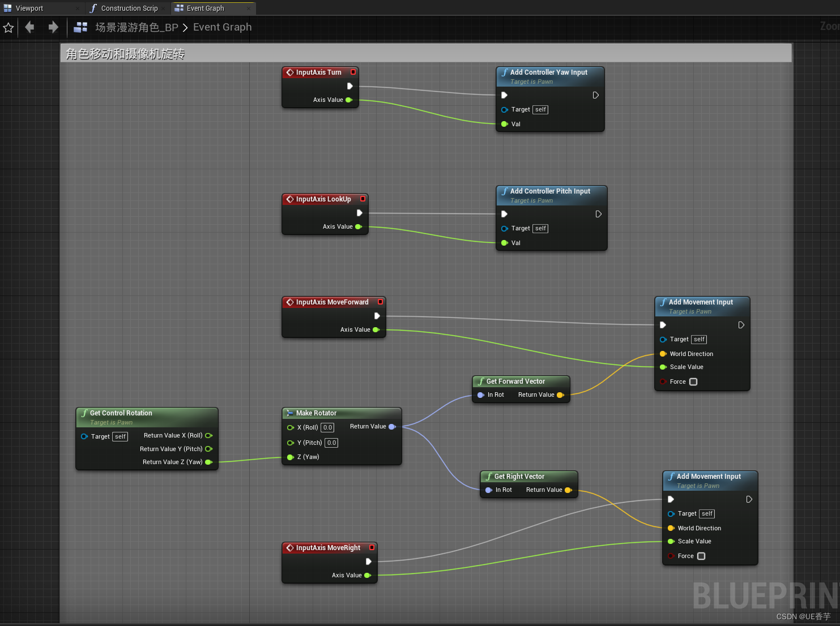Viewport: 840px width, 626px height.
Task: Click Return Value pin on Get Right Vector
Action: click(569, 490)
